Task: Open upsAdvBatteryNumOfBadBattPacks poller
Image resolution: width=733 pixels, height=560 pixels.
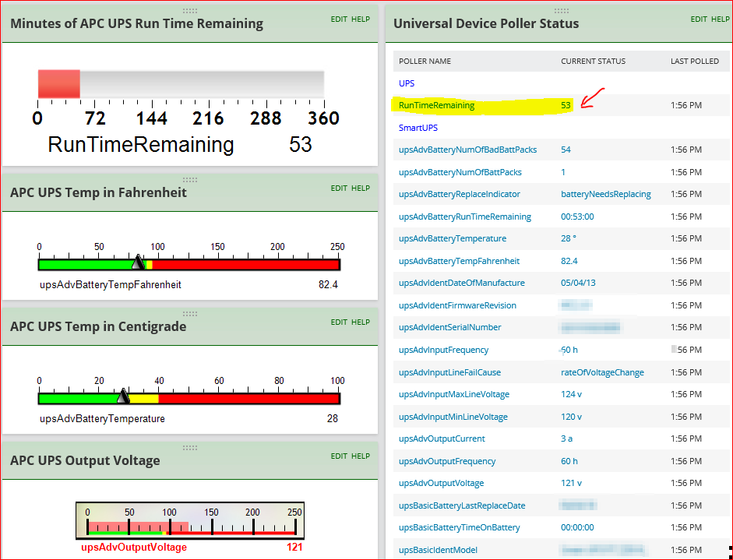Action: coord(467,150)
